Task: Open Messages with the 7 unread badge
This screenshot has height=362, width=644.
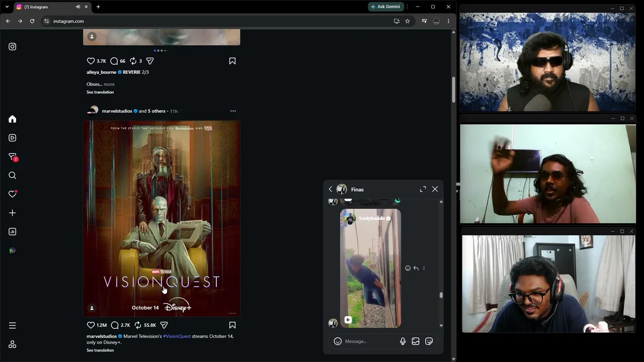Action: click(x=13, y=157)
